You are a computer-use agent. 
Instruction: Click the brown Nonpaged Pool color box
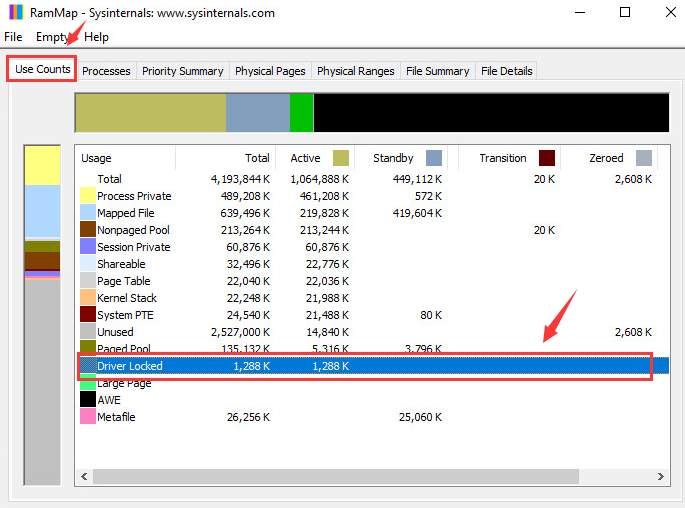[88, 230]
